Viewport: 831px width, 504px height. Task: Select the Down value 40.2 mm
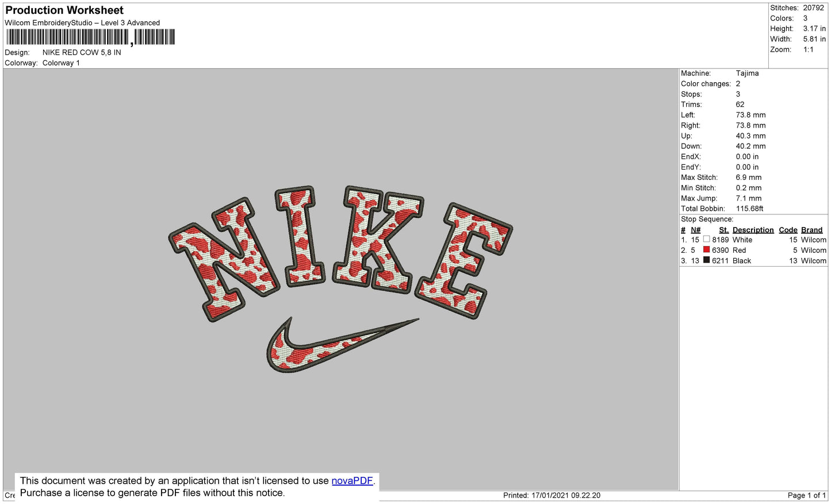pyautogui.click(x=751, y=147)
